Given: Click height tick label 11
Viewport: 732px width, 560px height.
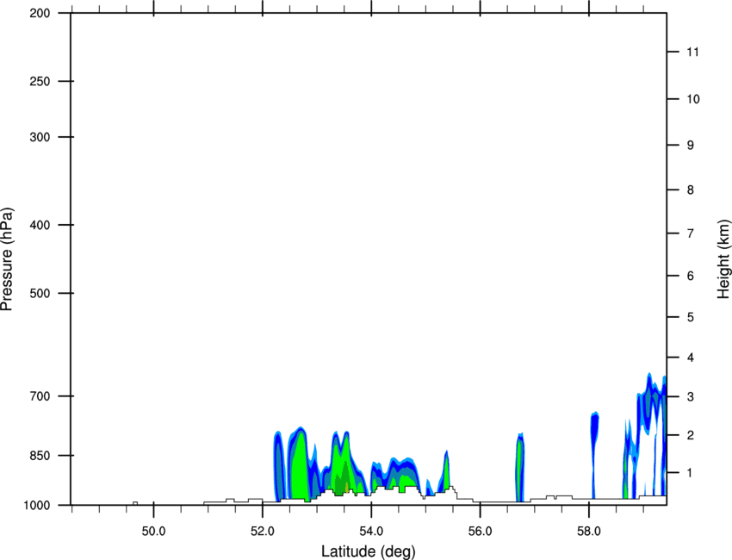Looking at the screenshot, I should click(693, 52).
